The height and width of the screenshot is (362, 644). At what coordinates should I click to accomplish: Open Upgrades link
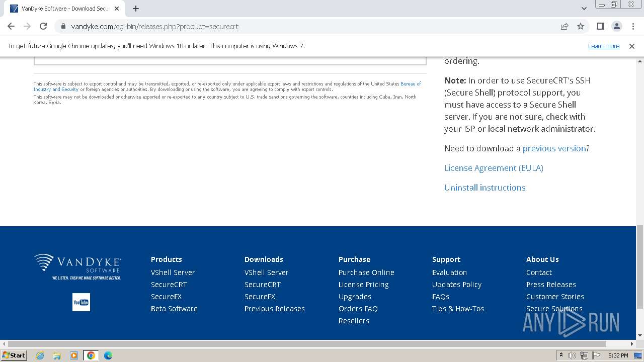point(355,297)
